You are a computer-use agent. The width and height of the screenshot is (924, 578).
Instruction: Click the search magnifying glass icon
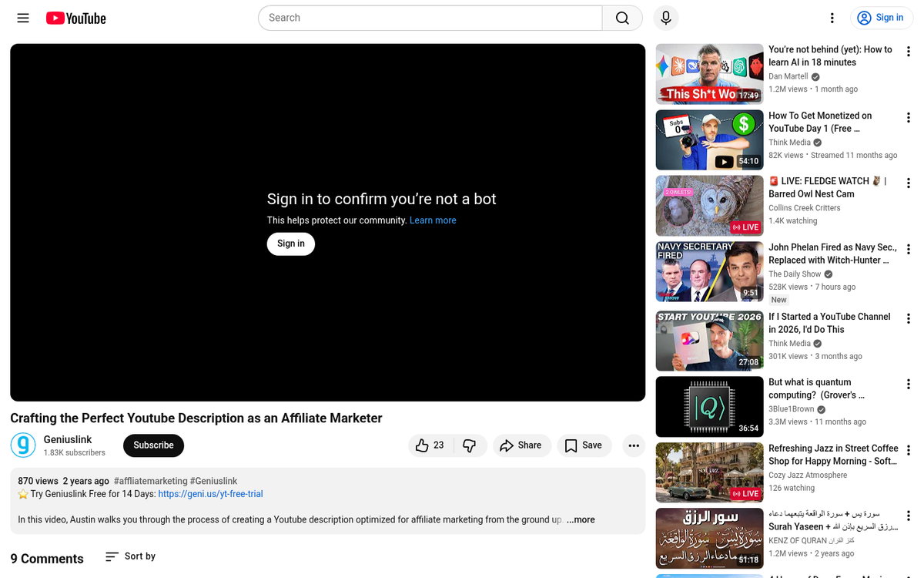(x=621, y=18)
